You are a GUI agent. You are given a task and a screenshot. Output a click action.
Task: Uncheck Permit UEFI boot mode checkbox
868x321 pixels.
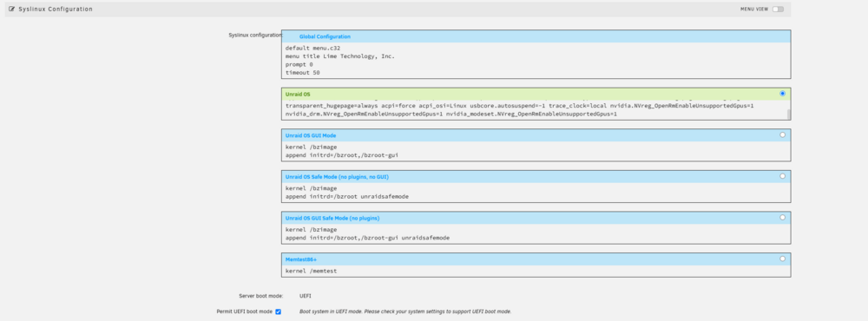pos(278,311)
